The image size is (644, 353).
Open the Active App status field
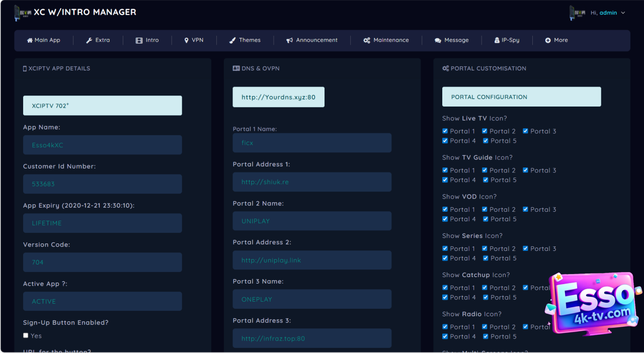pos(102,301)
